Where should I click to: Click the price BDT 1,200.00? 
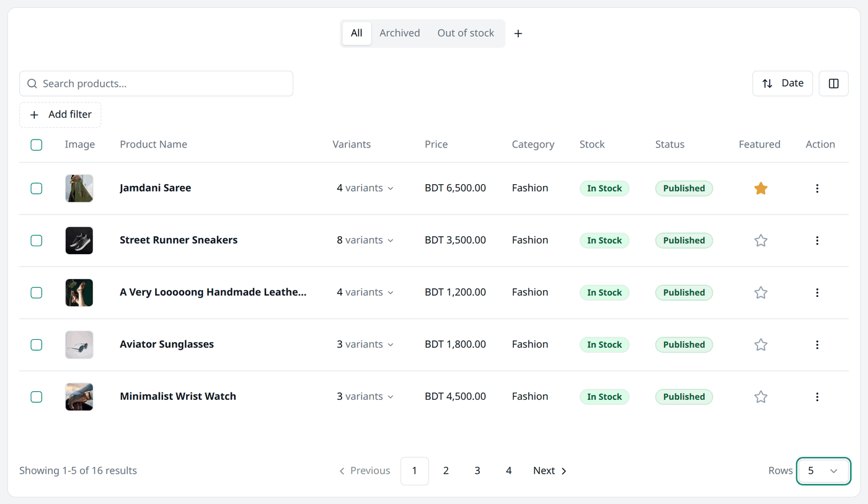(x=455, y=293)
